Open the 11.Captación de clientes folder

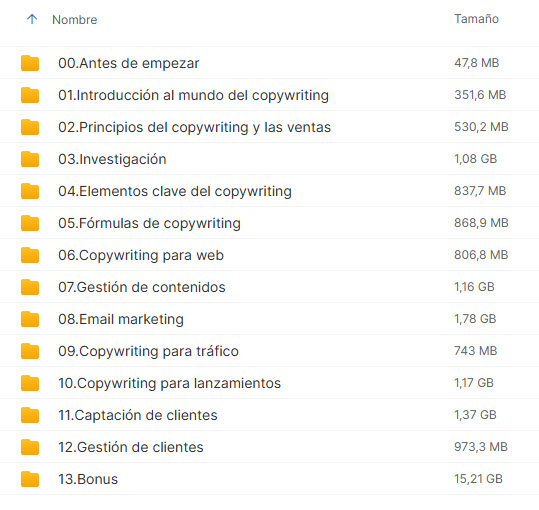[x=138, y=415]
